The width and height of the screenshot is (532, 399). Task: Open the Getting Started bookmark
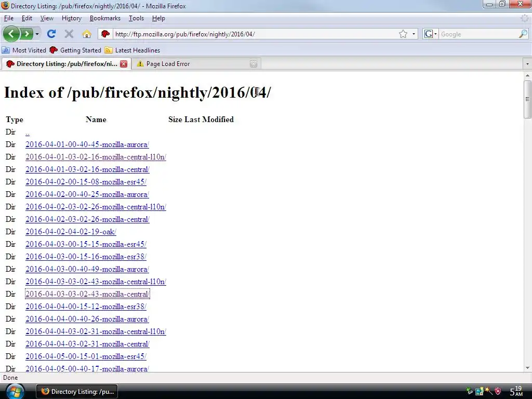(x=75, y=50)
